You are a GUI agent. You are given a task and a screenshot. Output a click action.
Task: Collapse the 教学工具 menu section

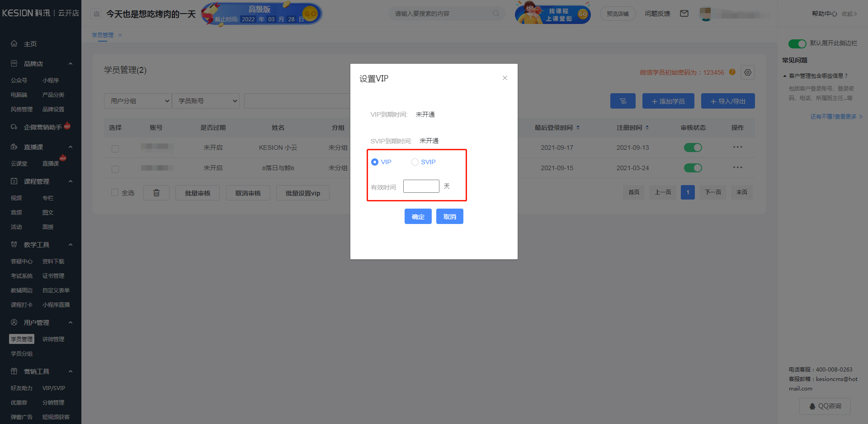coord(71,245)
